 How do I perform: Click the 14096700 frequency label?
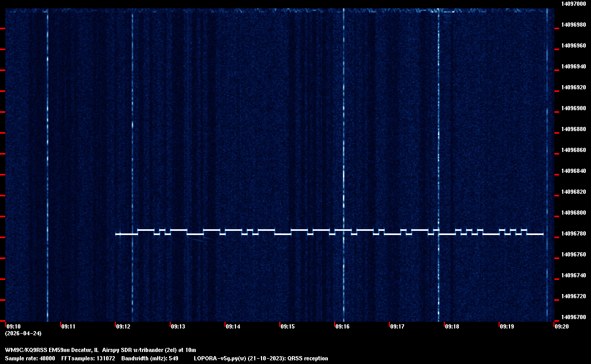coord(573,317)
